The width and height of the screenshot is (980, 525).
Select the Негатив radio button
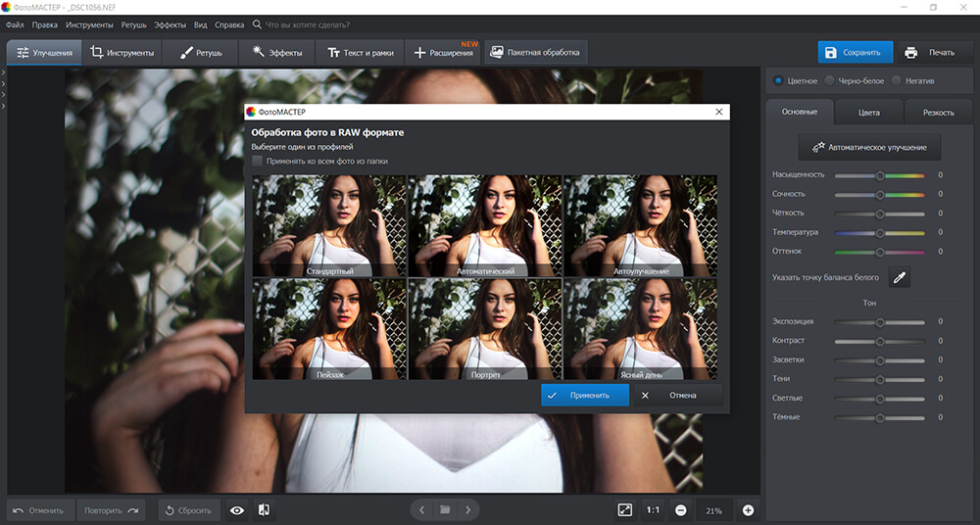(x=897, y=80)
